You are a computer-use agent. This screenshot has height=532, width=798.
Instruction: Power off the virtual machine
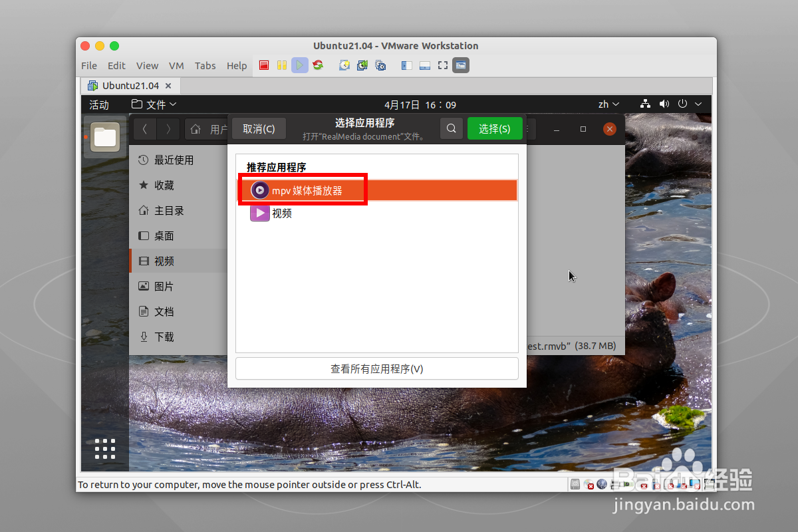pos(263,65)
